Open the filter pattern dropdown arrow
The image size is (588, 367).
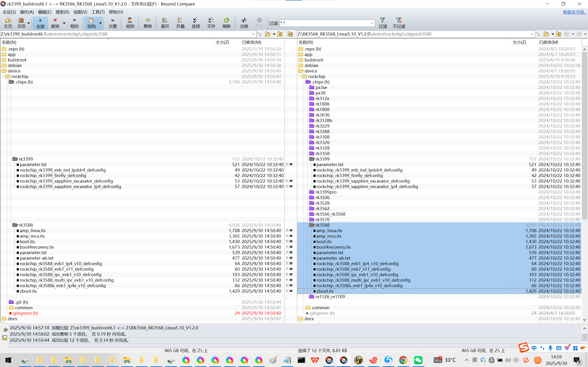(x=372, y=23)
